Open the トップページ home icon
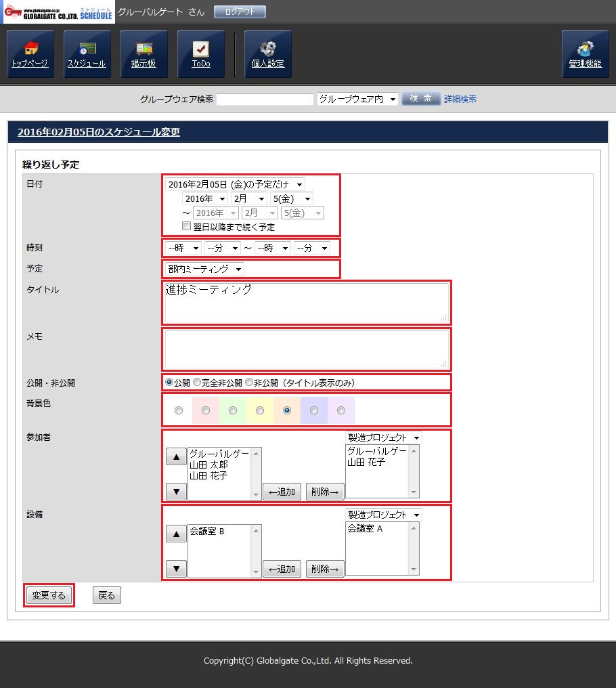The height and width of the screenshot is (688, 616). click(x=30, y=53)
